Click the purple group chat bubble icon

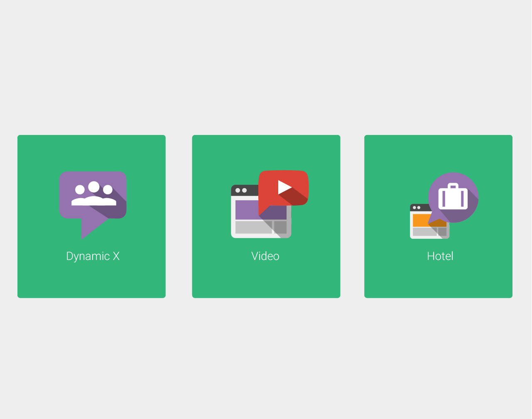[93, 205]
